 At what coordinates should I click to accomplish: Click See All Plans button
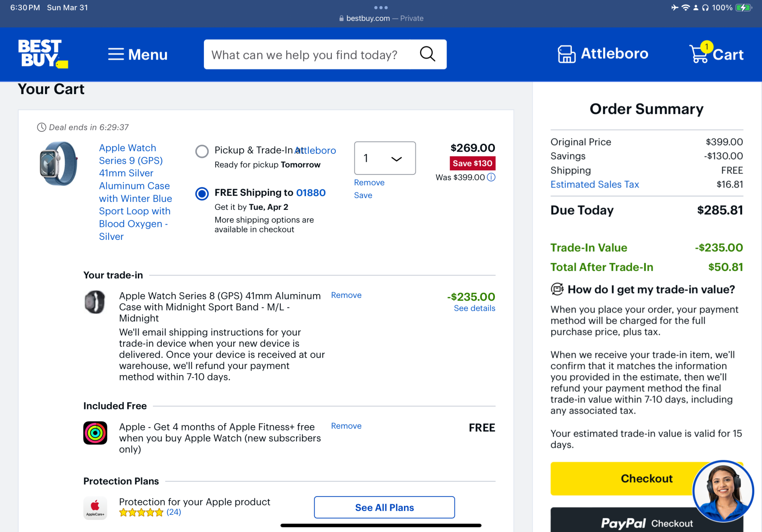point(384,507)
